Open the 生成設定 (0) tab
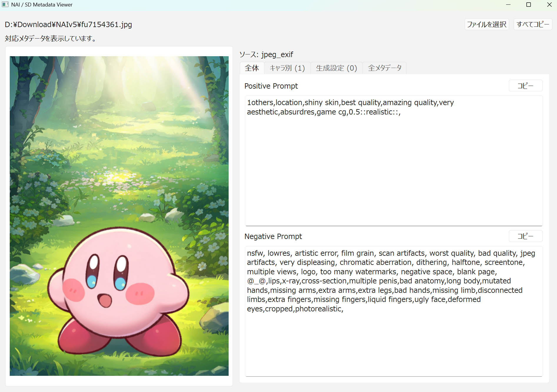Screen dimensions: 557x392 pos(336,68)
